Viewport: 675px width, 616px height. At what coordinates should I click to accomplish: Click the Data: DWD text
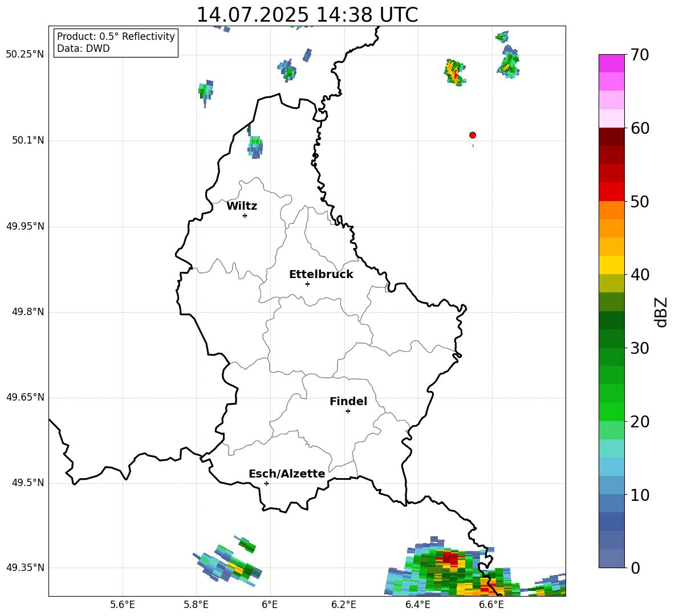(x=83, y=48)
